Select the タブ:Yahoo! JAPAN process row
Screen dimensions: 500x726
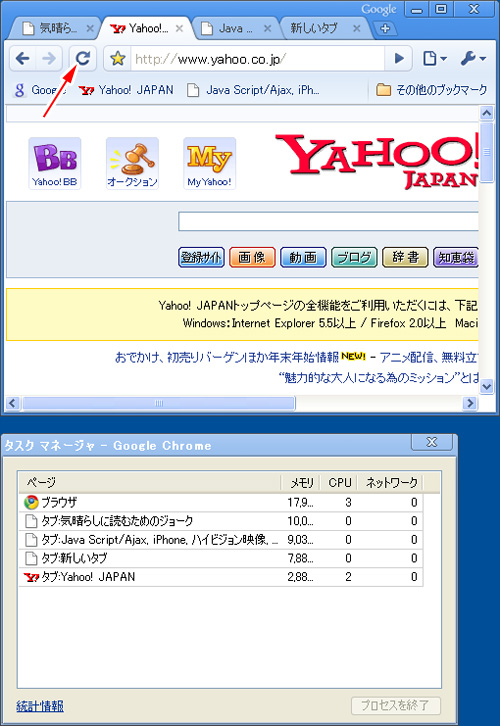click(x=221, y=577)
